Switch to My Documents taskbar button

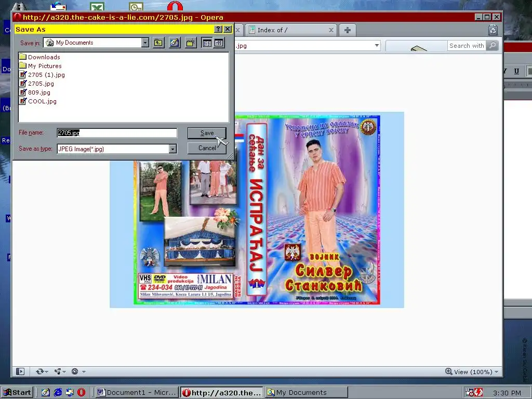[307, 393]
